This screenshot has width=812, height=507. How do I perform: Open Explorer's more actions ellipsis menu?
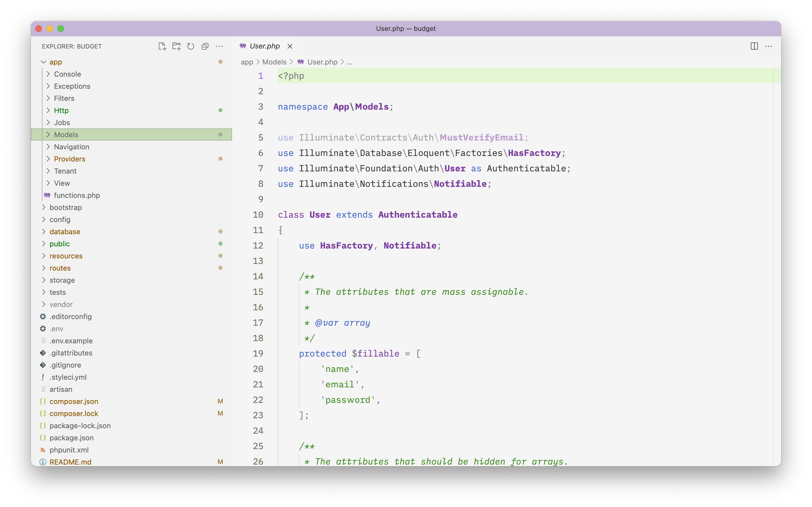(x=219, y=46)
